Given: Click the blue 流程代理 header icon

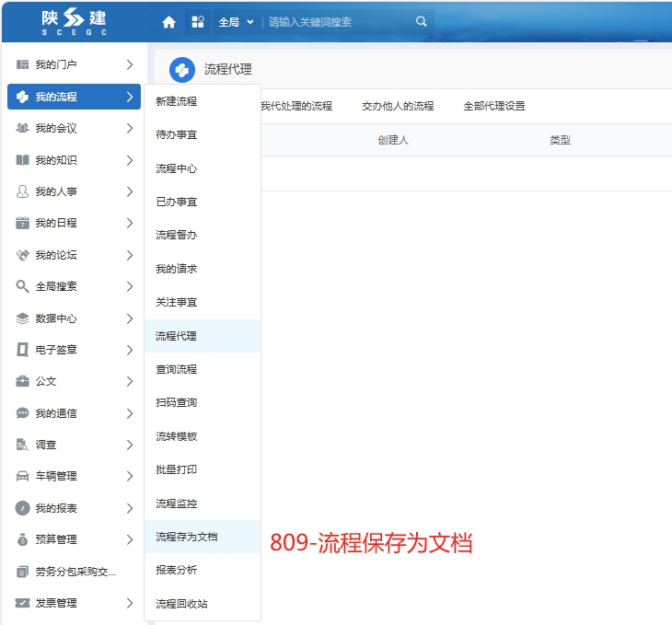Looking at the screenshot, I should point(182,69).
